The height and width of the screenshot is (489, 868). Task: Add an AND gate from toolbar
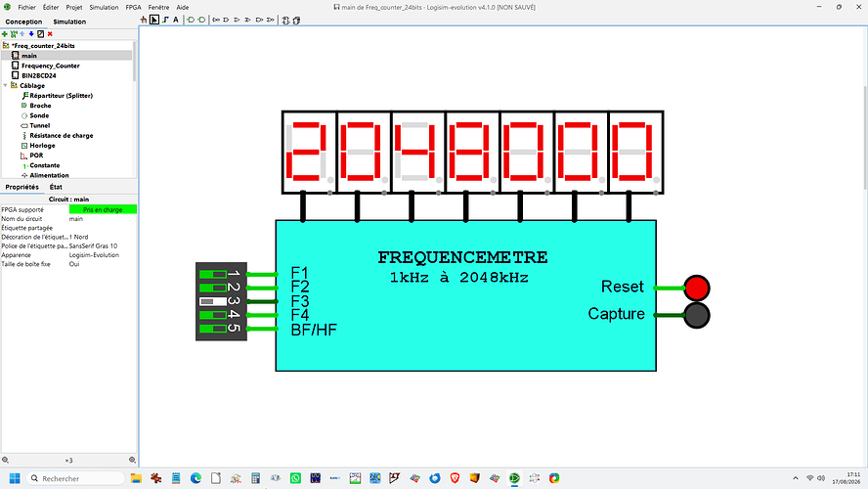(227, 20)
